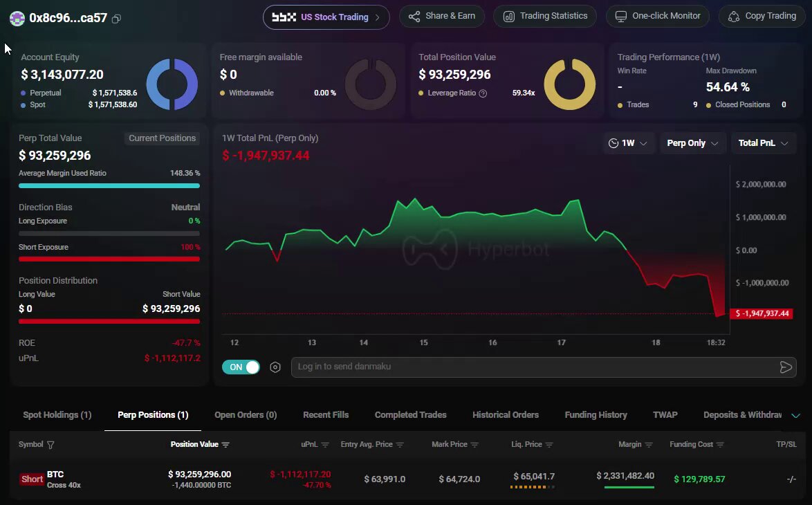Open the Leverage Ratio help tooltip icon
This screenshot has height=505, width=812.
[483, 93]
